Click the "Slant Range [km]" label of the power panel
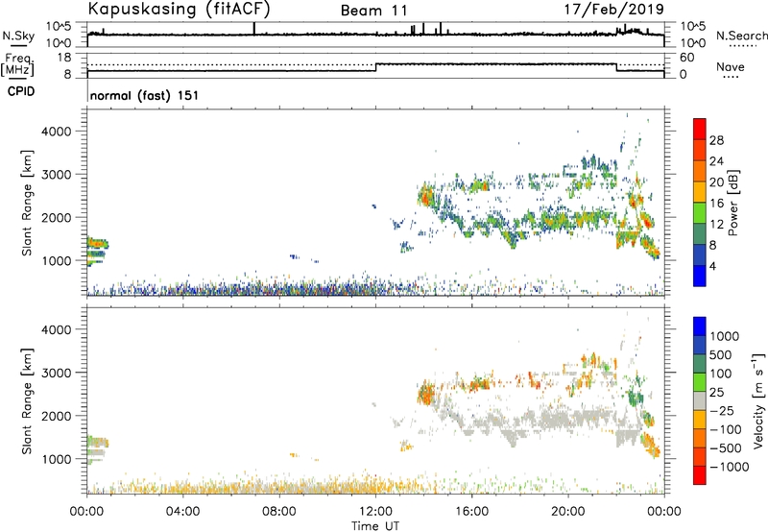 click(x=27, y=203)
